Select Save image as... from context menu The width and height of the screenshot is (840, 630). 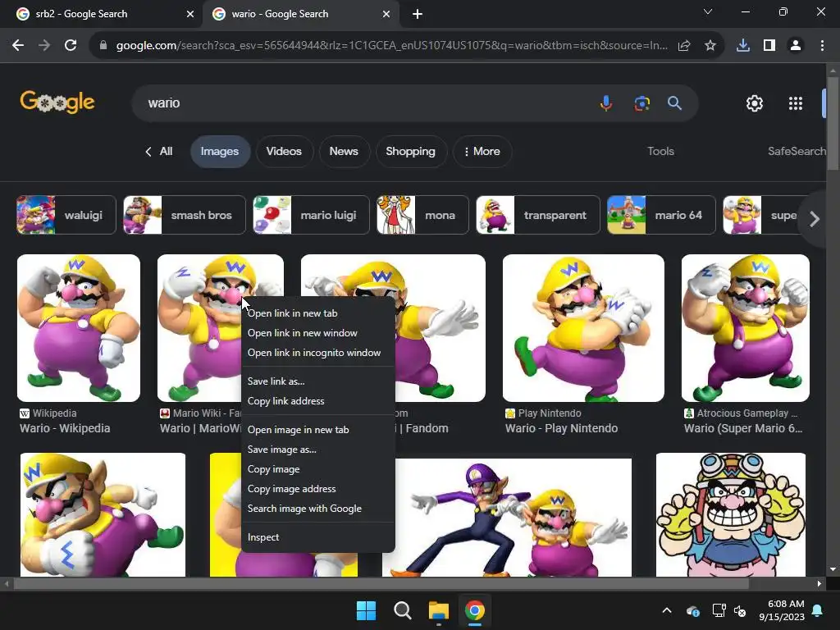pos(318,450)
